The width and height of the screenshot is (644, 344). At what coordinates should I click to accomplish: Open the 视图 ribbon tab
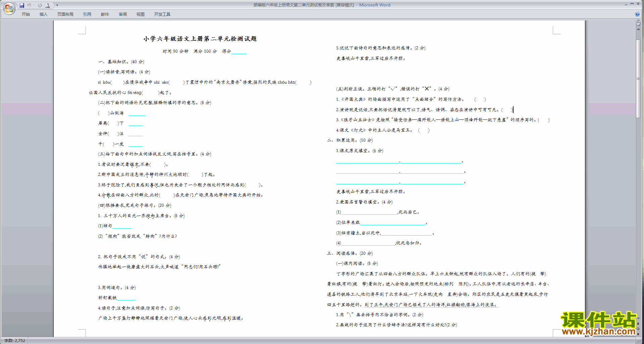point(141,14)
